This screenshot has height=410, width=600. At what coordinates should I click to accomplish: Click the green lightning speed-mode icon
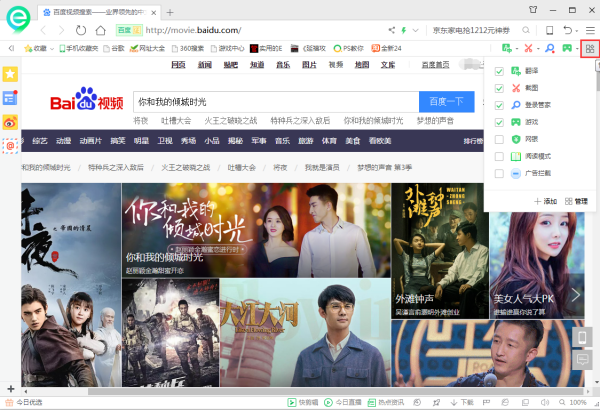point(404,30)
